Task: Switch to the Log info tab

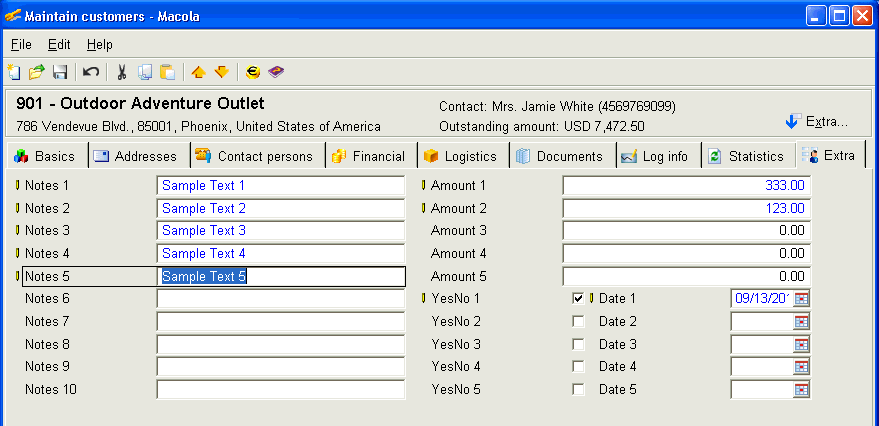Action: tap(659, 156)
